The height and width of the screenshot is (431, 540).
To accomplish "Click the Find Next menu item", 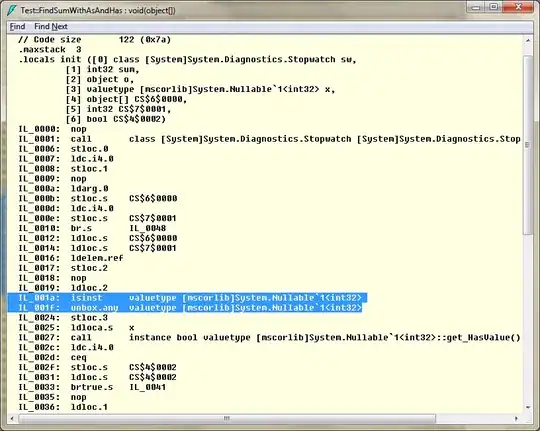I will click(x=51, y=27).
